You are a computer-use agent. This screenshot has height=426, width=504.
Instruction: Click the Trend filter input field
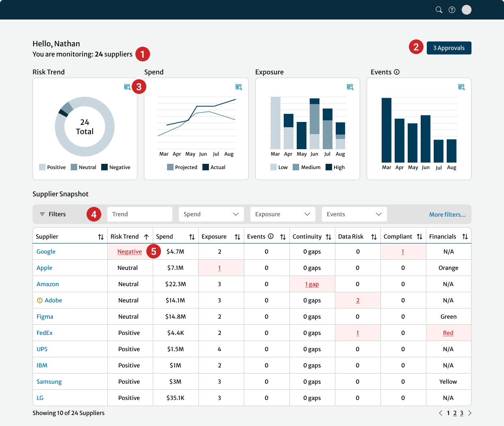coord(139,214)
